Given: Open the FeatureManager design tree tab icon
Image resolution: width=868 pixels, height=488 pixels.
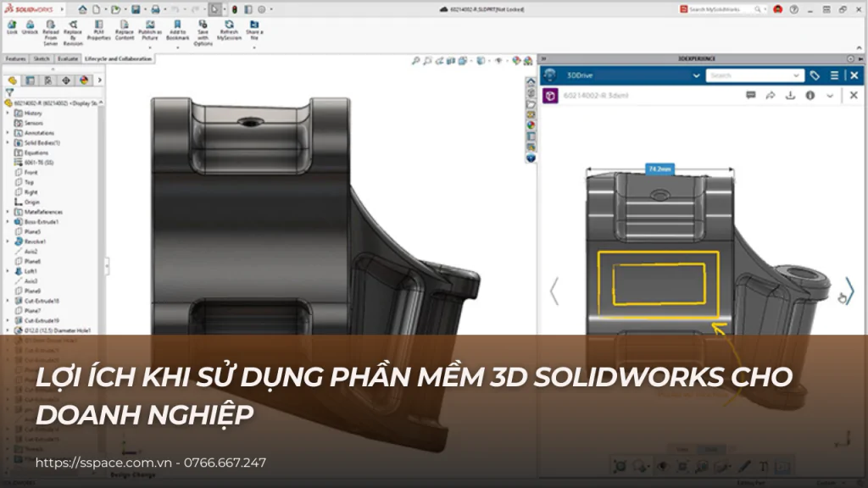Looking at the screenshot, I should coord(13,80).
